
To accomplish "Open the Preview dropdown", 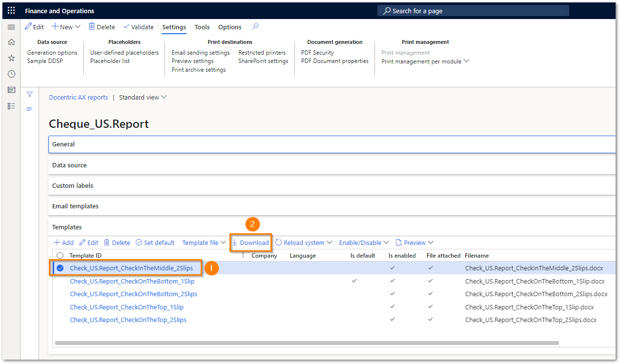I will [x=414, y=243].
